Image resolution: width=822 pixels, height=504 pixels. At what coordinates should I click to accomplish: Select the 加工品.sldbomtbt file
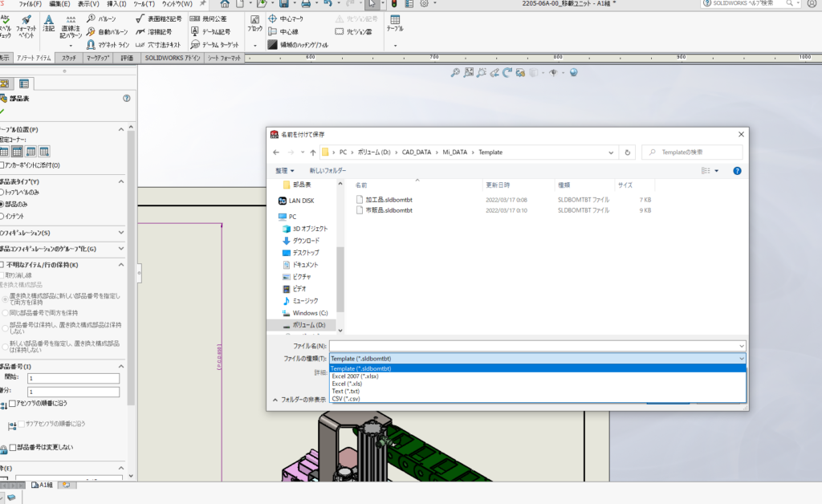tap(389, 198)
